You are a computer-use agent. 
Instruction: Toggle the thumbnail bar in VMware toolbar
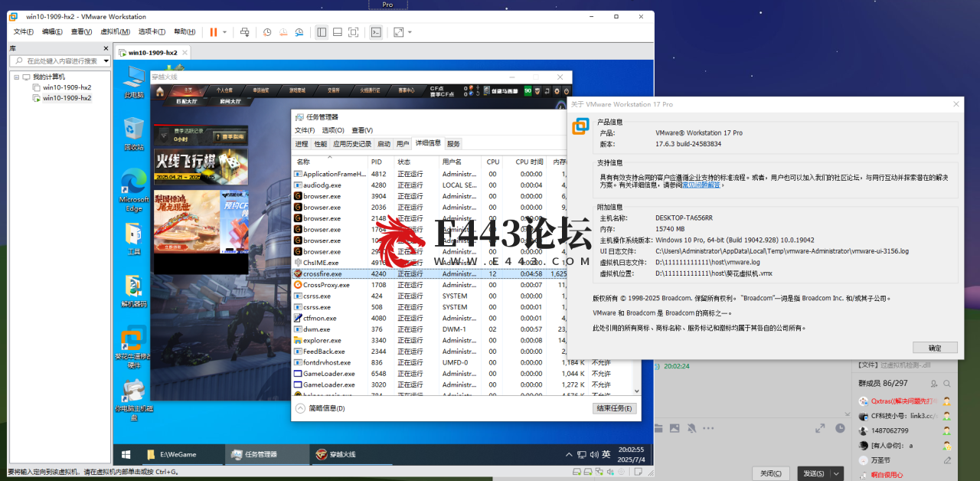337,32
